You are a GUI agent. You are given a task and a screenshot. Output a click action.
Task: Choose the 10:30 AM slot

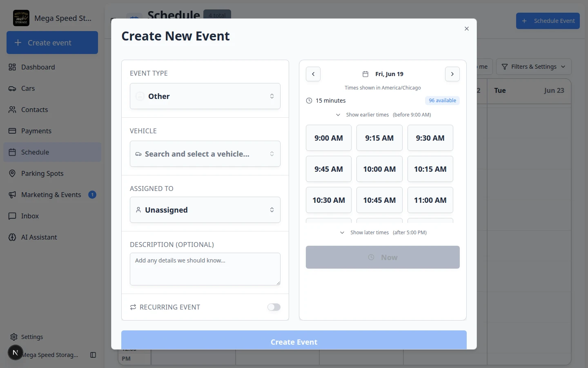329,200
